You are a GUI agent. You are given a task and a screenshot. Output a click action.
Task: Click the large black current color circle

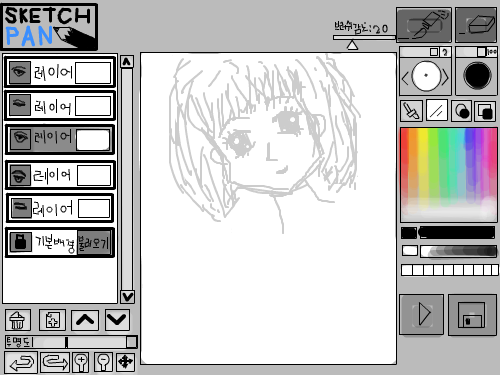tap(477, 76)
